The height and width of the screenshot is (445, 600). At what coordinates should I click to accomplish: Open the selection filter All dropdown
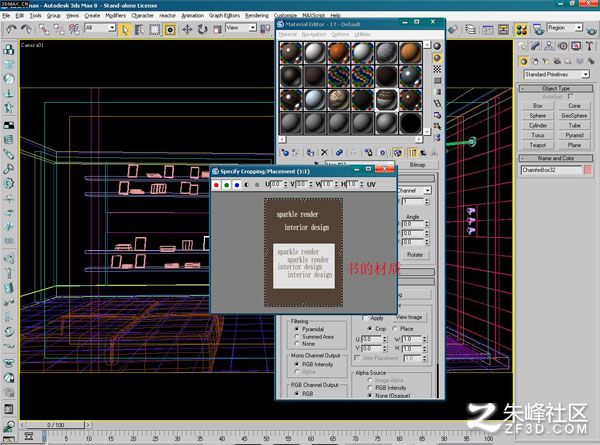click(100, 28)
